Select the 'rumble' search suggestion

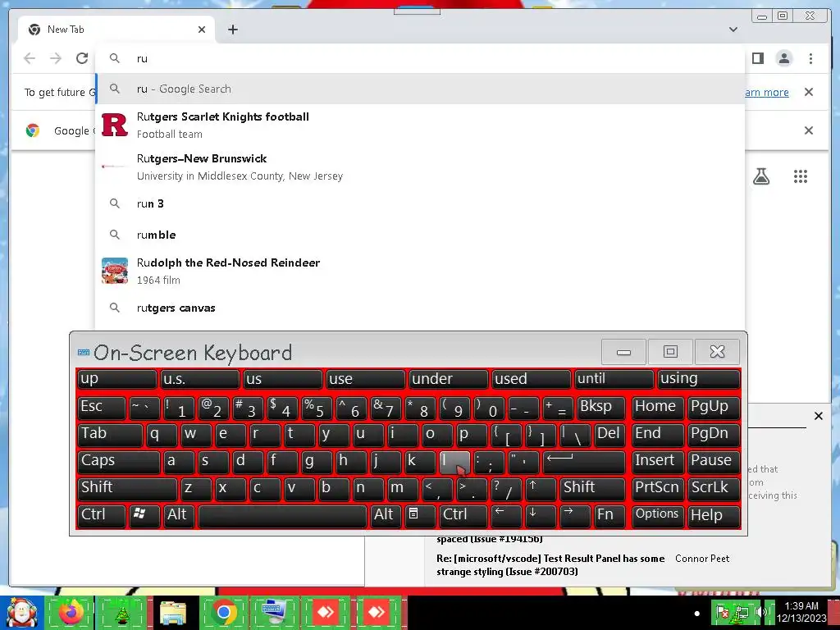click(x=420, y=235)
